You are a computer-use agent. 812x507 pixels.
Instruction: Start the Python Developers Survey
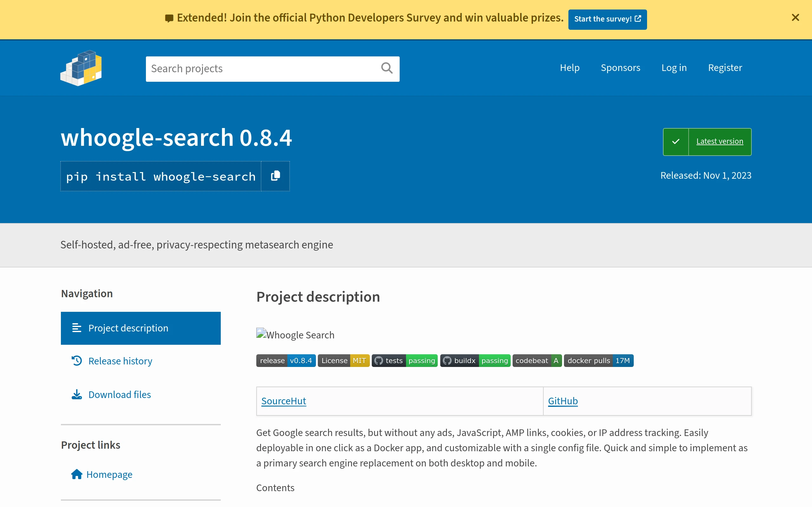tap(607, 19)
